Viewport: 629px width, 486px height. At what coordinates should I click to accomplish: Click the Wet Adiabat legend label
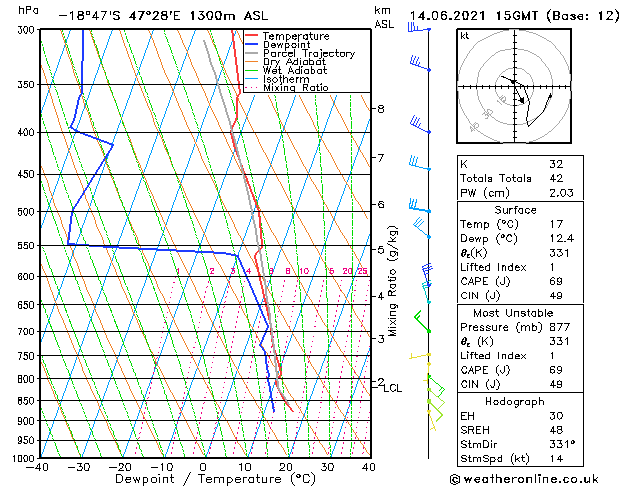pos(295,70)
